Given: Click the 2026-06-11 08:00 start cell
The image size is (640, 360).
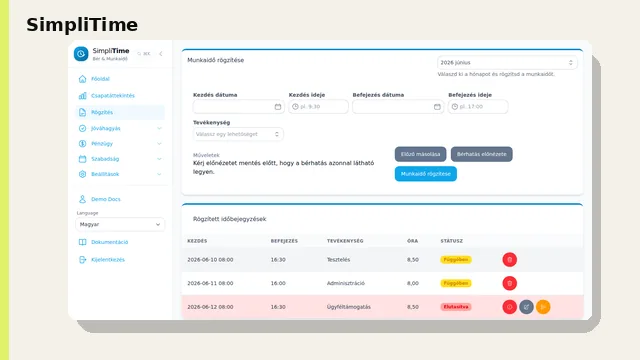Looking at the screenshot, I should pyautogui.click(x=210, y=283).
